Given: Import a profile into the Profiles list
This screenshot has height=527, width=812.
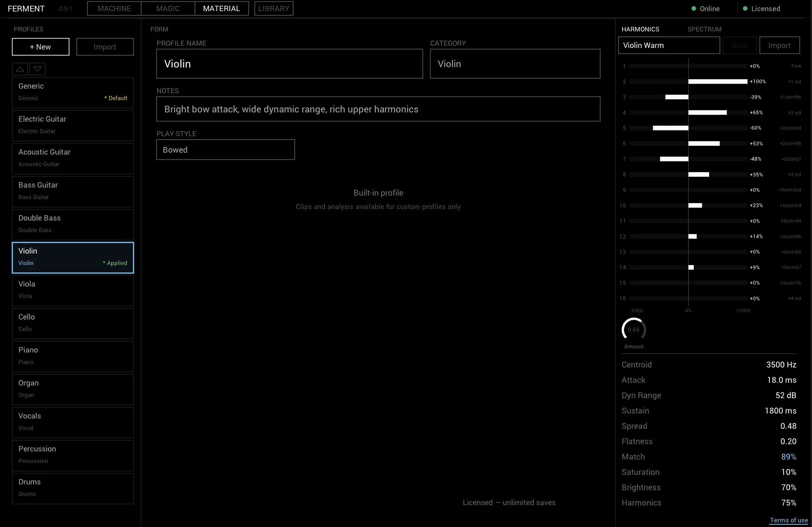Looking at the screenshot, I should (105, 46).
